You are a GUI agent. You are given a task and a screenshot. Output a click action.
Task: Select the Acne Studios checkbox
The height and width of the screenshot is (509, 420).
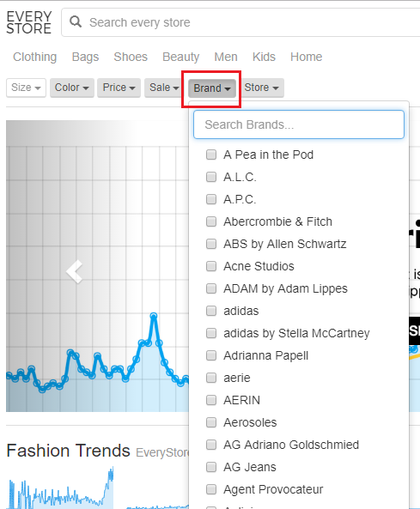tap(211, 266)
